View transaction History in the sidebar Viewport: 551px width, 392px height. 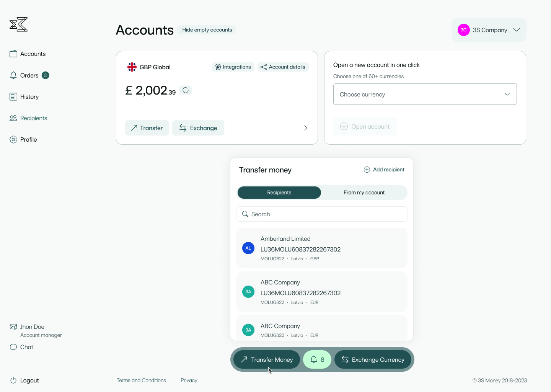click(29, 96)
